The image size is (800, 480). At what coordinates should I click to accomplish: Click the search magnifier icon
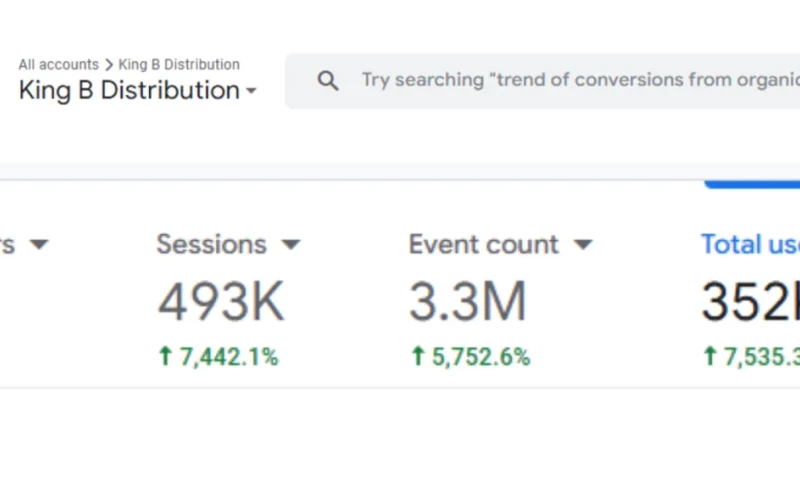click(328, 81)
